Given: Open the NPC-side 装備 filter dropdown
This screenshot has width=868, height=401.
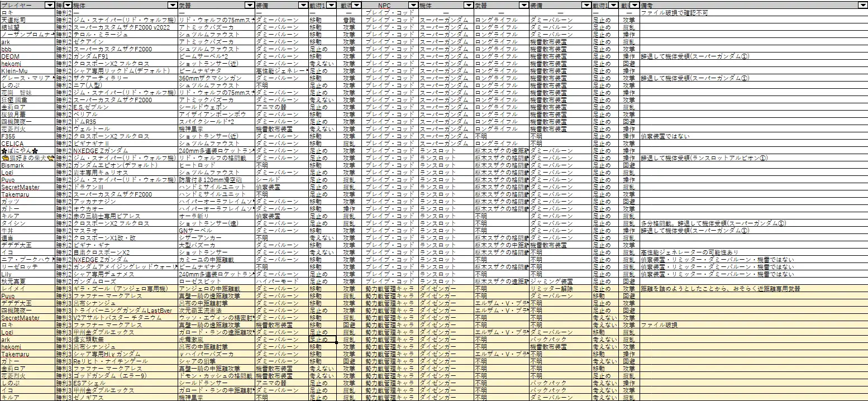Looking at the screenshot, I should point(586,4).
